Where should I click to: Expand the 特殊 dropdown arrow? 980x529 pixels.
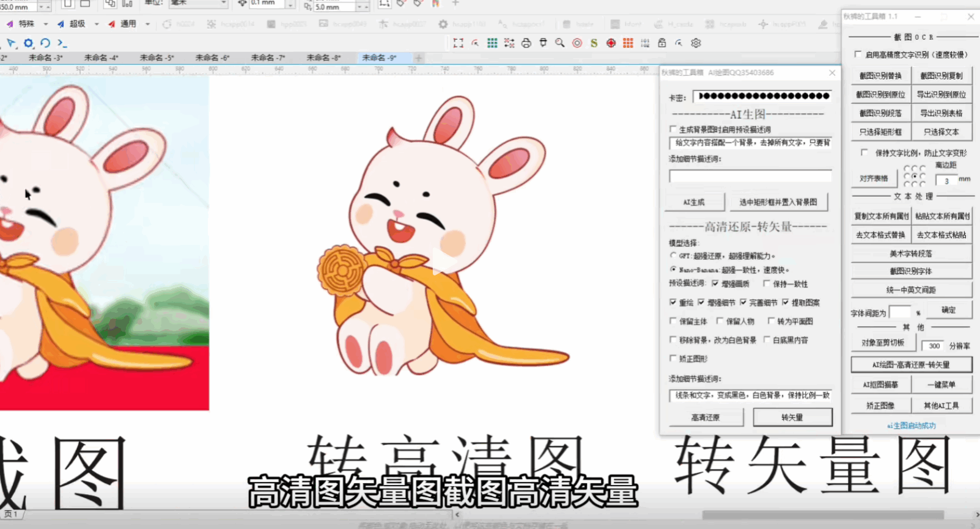click(45, 24)
